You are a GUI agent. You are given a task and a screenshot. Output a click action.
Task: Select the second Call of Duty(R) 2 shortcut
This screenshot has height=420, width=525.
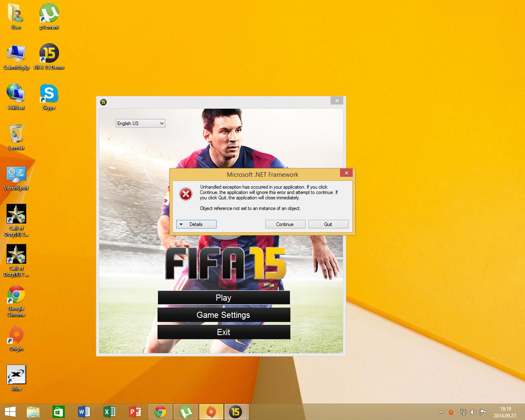click(x=16, y=260)
